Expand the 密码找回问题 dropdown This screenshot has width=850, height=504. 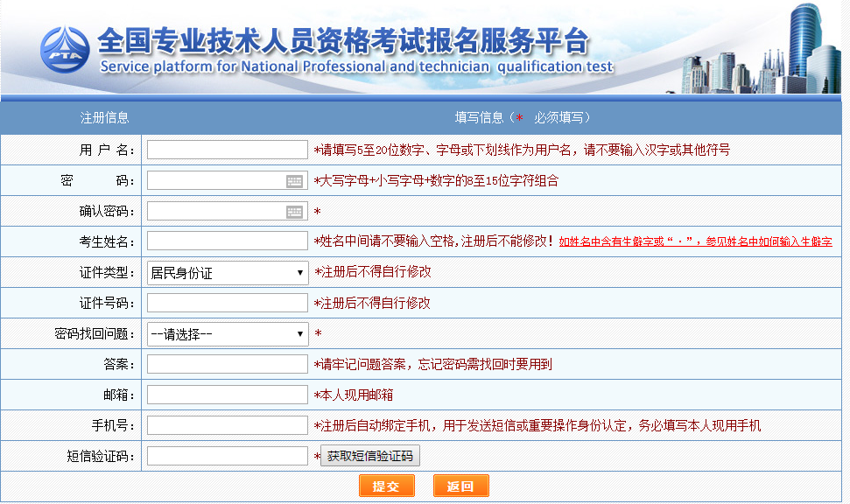[228, 333]
